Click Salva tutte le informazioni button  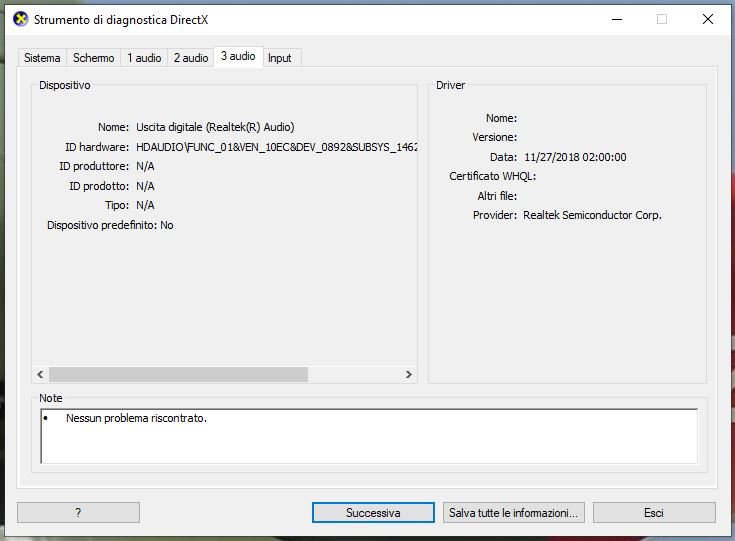pyautogui.click(x=513, y=512)
